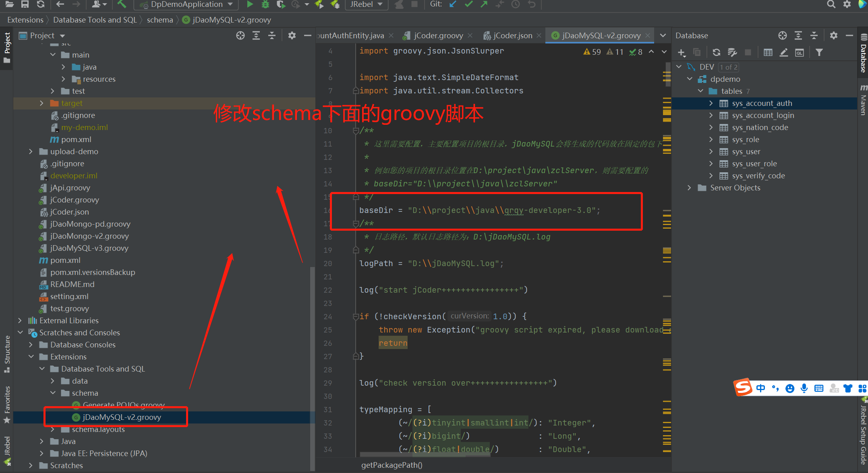
Task: Select README.md file in tree
Action: (x=73, y=284)
